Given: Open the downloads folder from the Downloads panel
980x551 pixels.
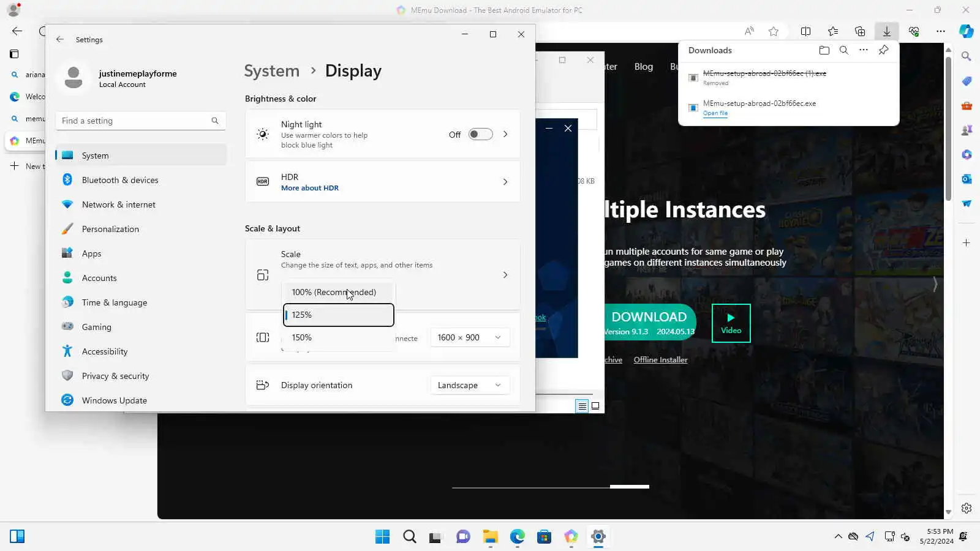Looking at the screenshot, I should 824,50.
